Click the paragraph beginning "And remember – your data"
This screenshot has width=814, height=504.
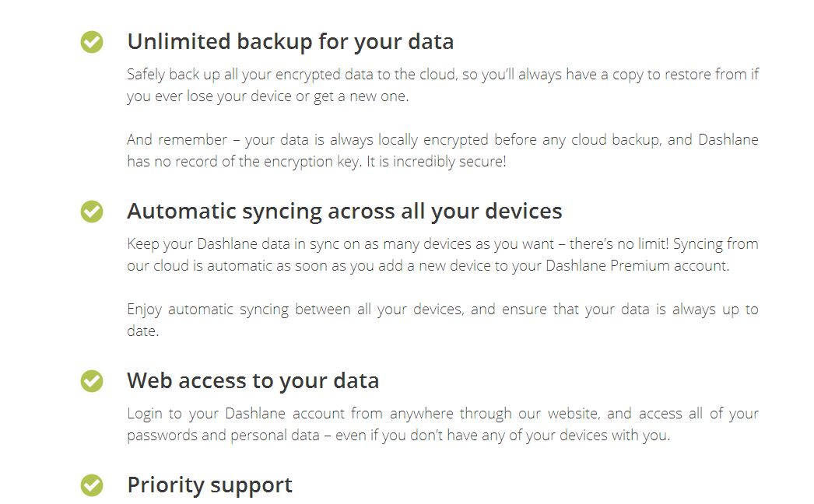click(442, 151)
